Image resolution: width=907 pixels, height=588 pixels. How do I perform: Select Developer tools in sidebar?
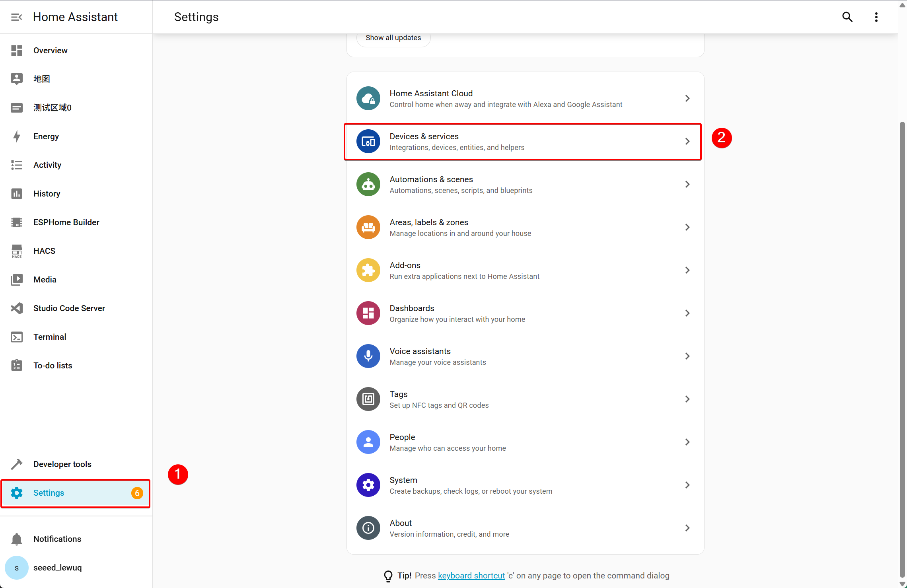click(62, 464)
